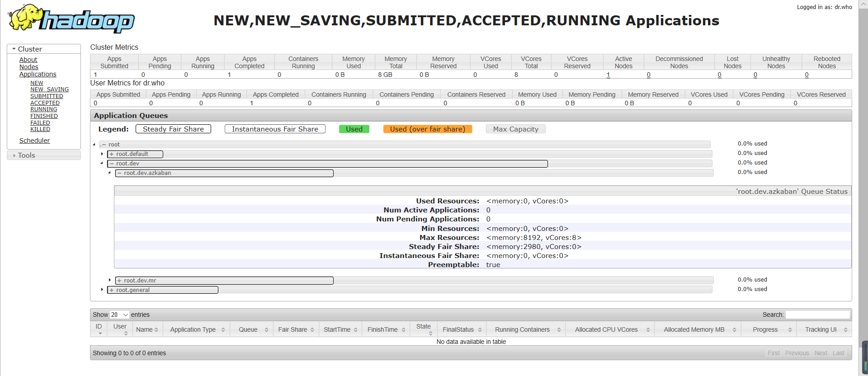Go to First page of results
The width and height of the screenshot is (868, 376).
(774, 353)
